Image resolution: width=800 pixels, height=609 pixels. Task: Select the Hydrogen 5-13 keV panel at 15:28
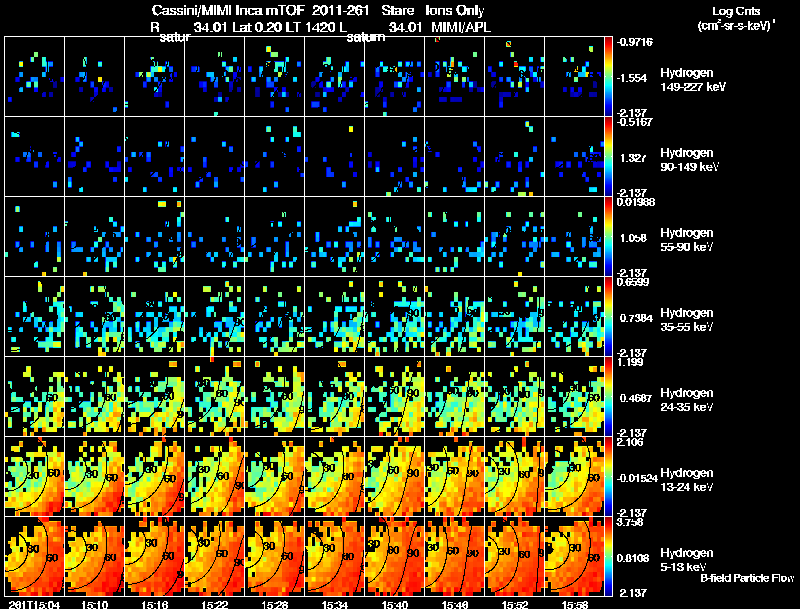click(x=274, y=557)
